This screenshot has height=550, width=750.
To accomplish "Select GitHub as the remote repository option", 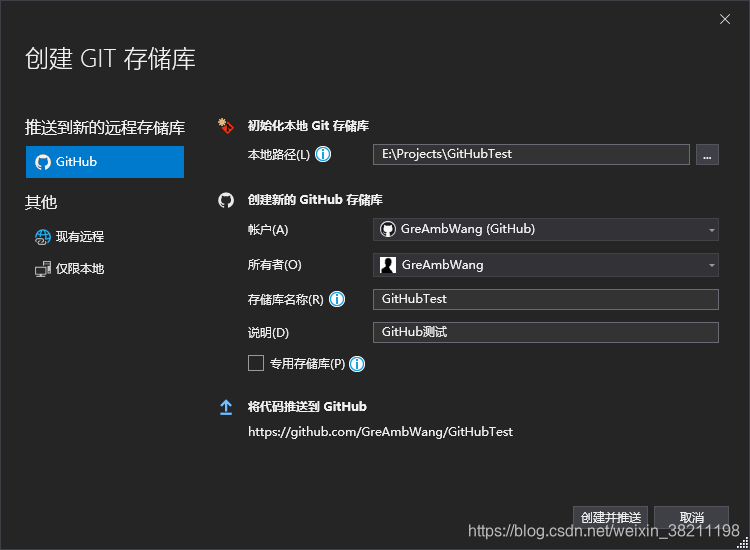I will tap(105, 162).
